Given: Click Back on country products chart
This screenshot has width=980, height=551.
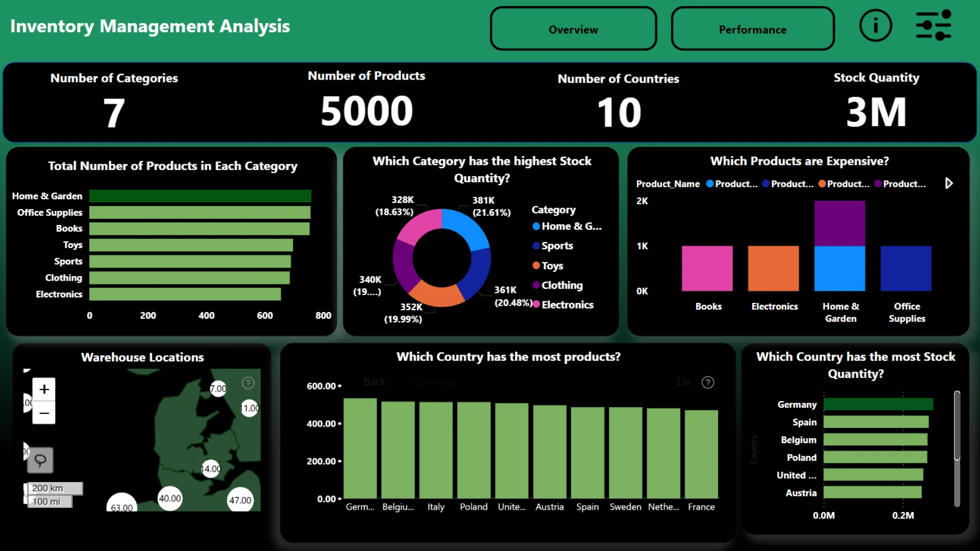Looking at the screenshot, I should [374, 382].
